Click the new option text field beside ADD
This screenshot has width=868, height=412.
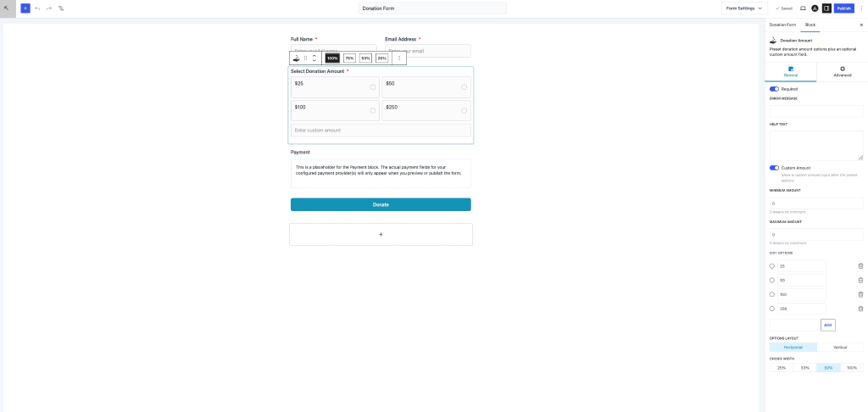pos(793,325)
